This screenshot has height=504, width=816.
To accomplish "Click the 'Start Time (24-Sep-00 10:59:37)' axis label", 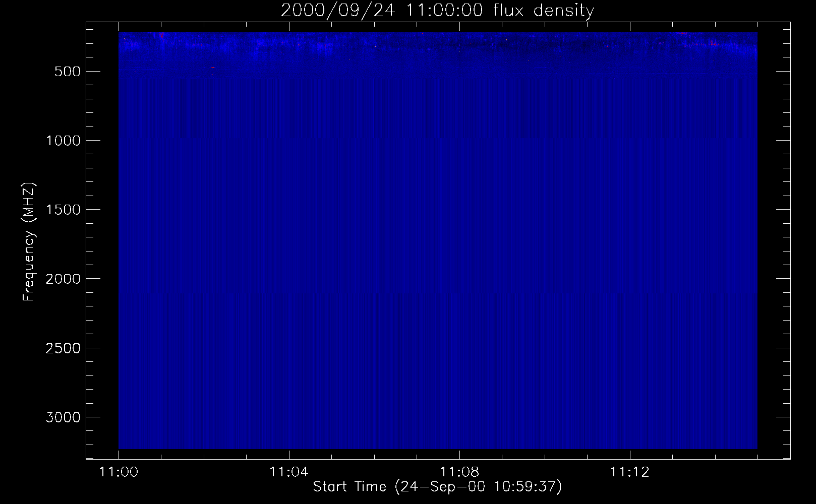I will point(437,487).
